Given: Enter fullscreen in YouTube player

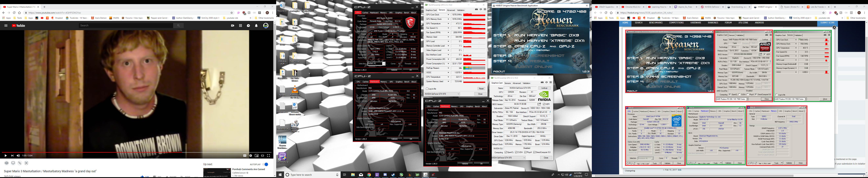Looking at the screenshot, I should click(269, 155).
